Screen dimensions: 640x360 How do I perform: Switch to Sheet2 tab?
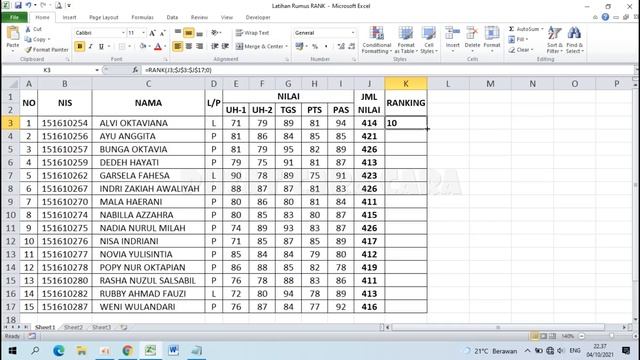(x=73, y=327)
